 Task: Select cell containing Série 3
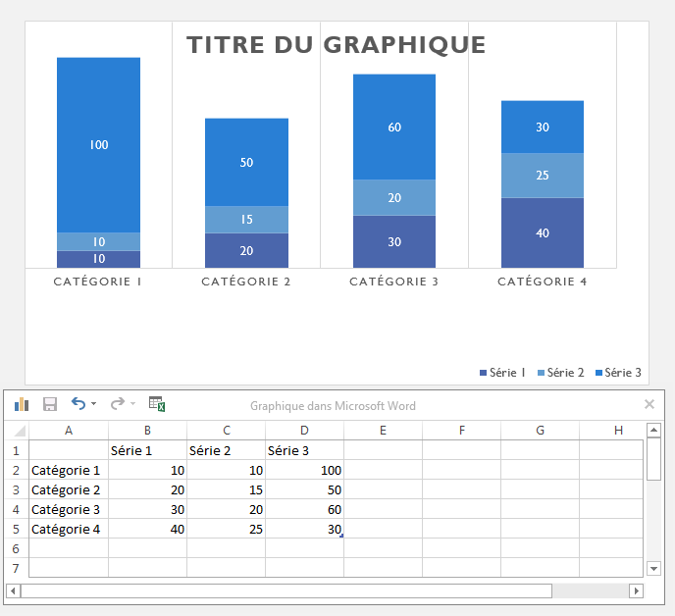[304, 450]
